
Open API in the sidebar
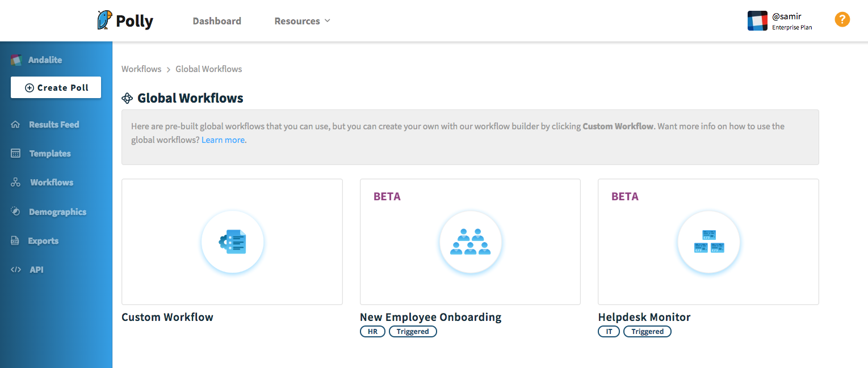(36, 270)
